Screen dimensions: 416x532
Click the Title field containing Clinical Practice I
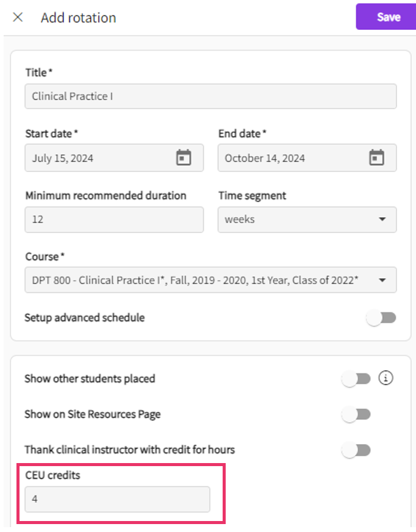coord(210,96)
